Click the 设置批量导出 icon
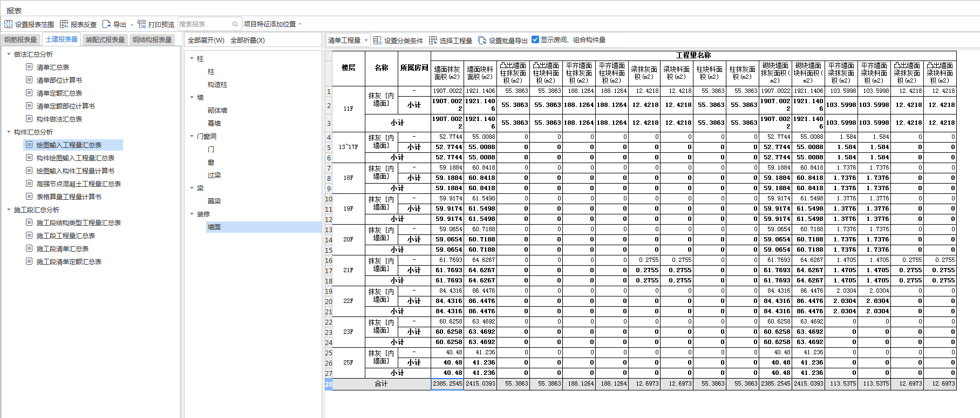980x418 pixels. click(x=482, y=41)
